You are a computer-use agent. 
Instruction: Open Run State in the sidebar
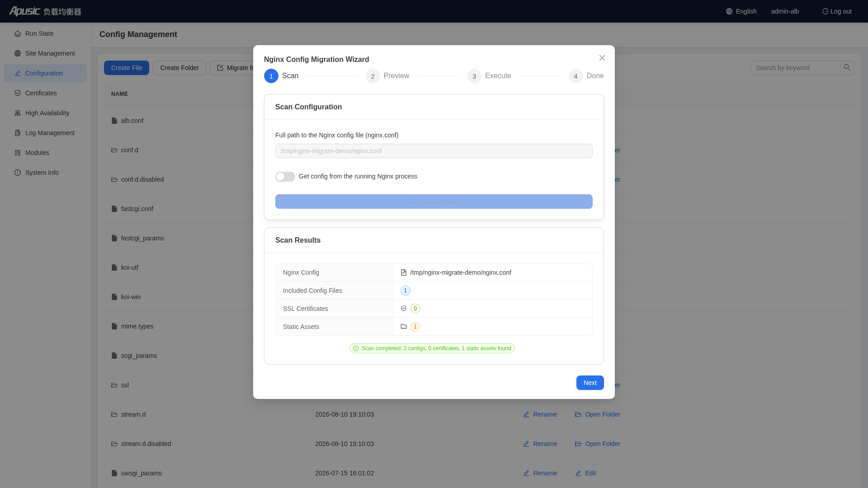[x=45, y=33]
